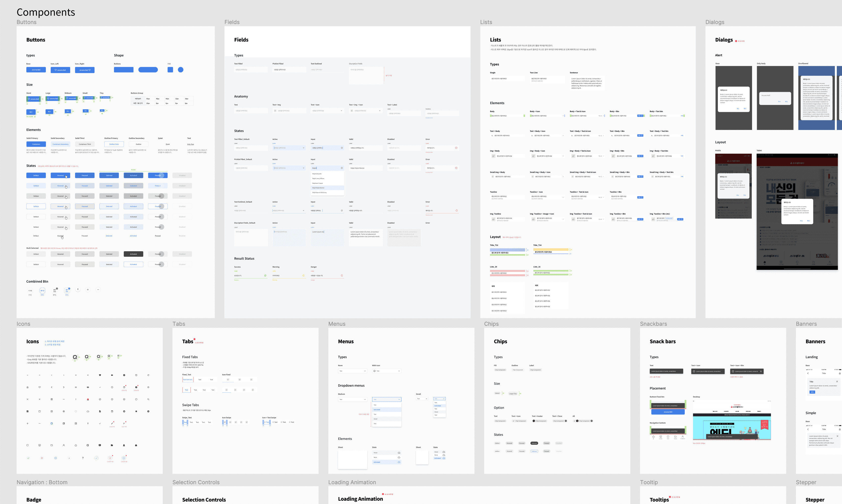The height and width of the screenshot is (504, 842).
Task: Select the blue Q logo icon
Action: [x=52, y=423]
